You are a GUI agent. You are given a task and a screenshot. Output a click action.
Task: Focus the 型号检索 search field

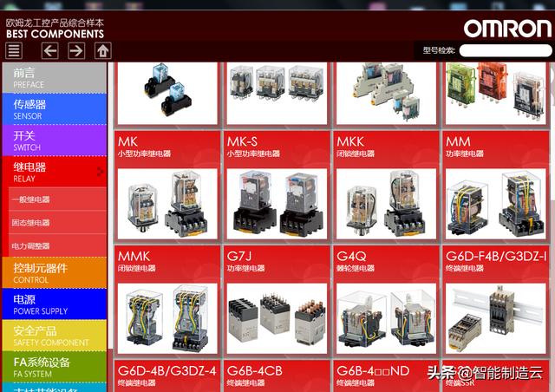(x=506, y=50)
